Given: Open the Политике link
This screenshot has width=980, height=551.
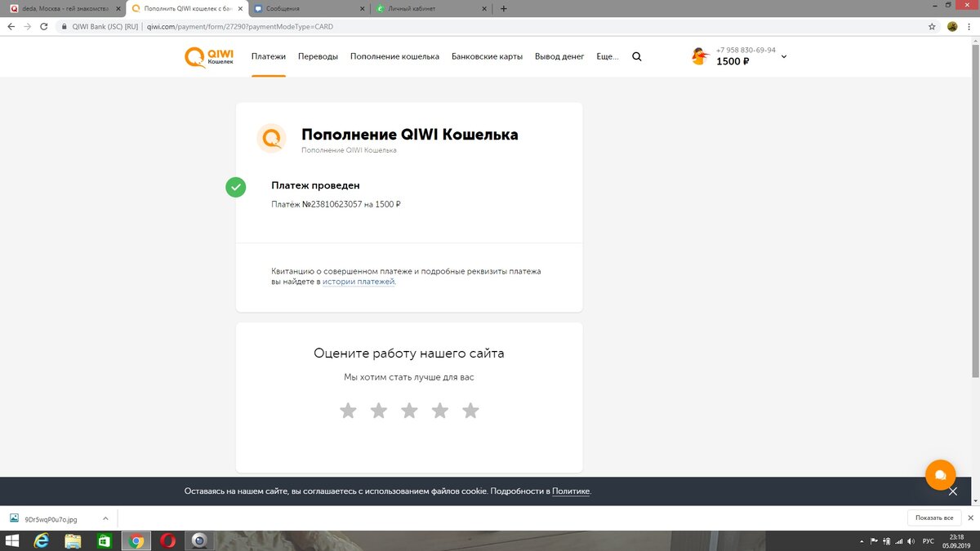Looking at the screenshot, I should pos(571,491).
